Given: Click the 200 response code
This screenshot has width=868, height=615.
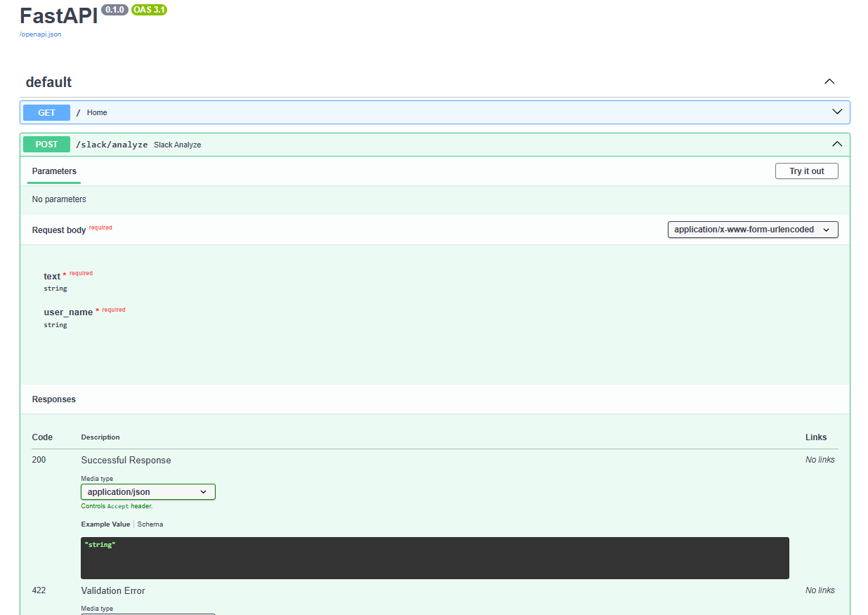Looking at the screenshot, I should point(39,461).
